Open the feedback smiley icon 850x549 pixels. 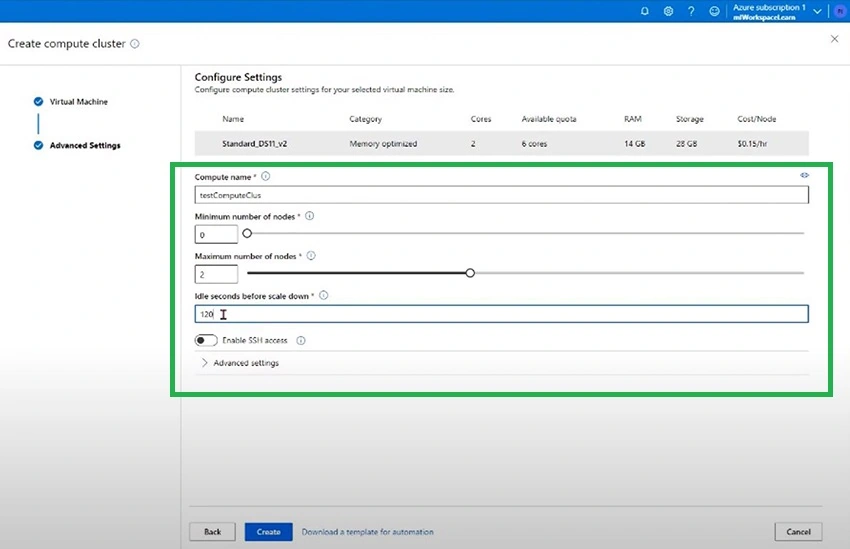pyautogui.click(x=714, y=11)
